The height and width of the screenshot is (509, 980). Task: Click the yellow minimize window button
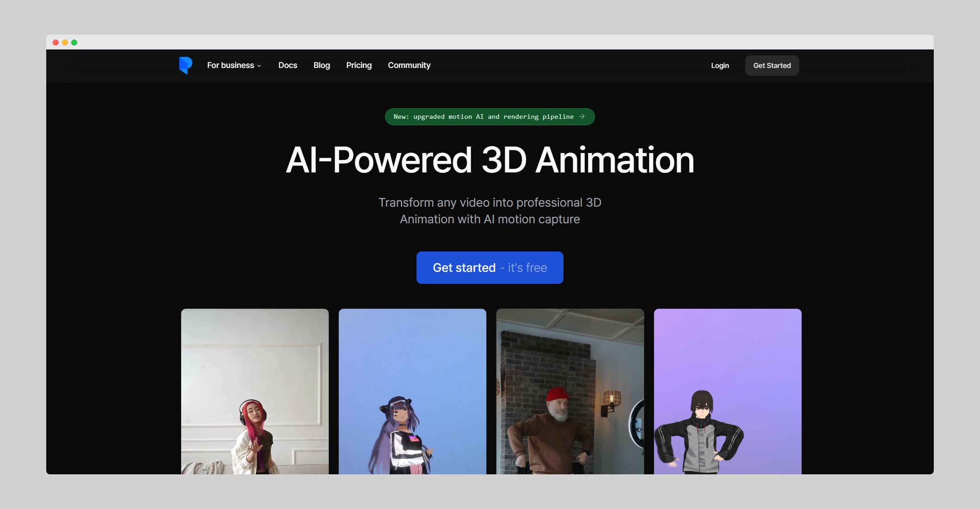coord(65,43)
